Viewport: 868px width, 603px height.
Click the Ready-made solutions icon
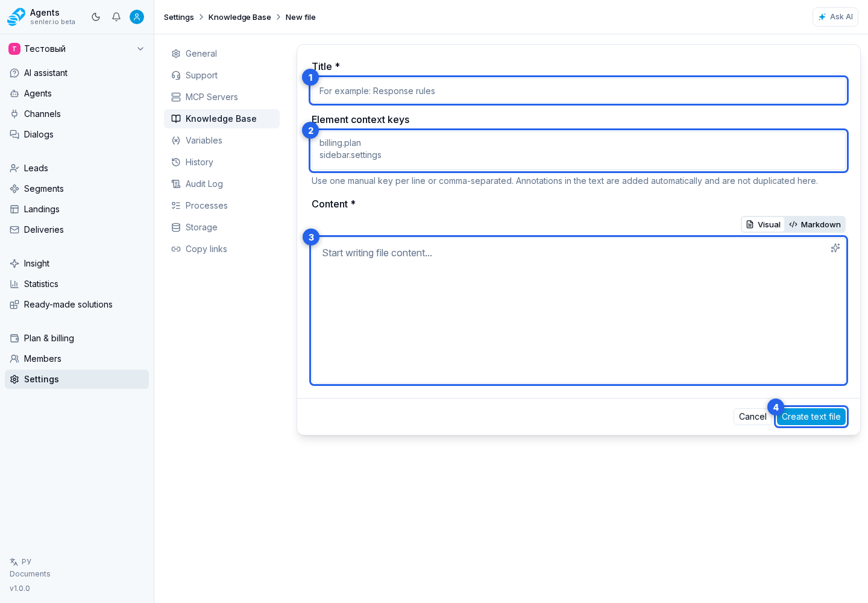(x=14, y=305)
